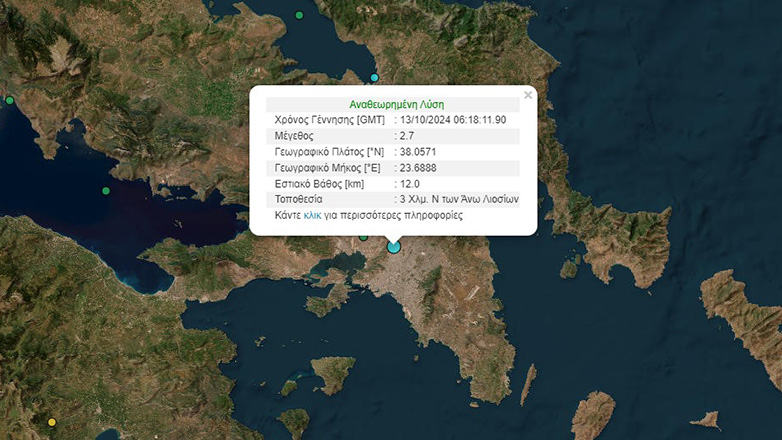782x440 pixels.
Task: Select the cyan marker above the popup
Action: [374, 77]
